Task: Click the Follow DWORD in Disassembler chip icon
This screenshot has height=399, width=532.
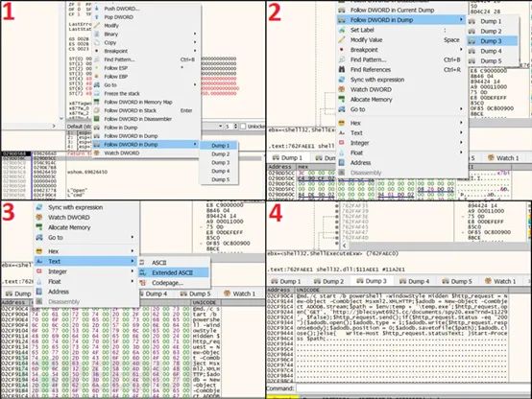Action: [x=97, y=119]
